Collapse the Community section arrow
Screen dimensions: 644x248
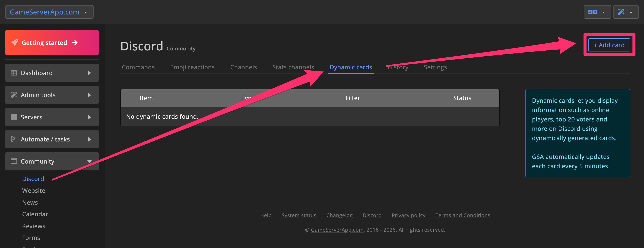pyautogui.click(x=89, y=161)
